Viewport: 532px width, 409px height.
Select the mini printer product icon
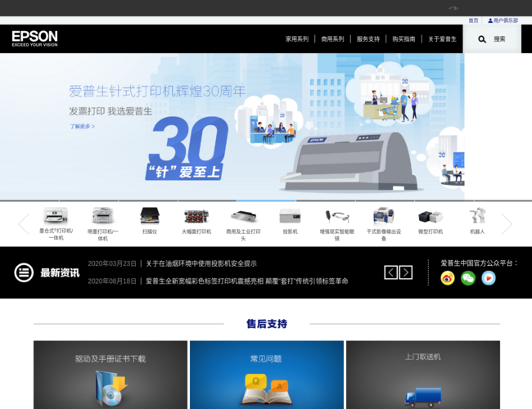[x=431, y=217]
